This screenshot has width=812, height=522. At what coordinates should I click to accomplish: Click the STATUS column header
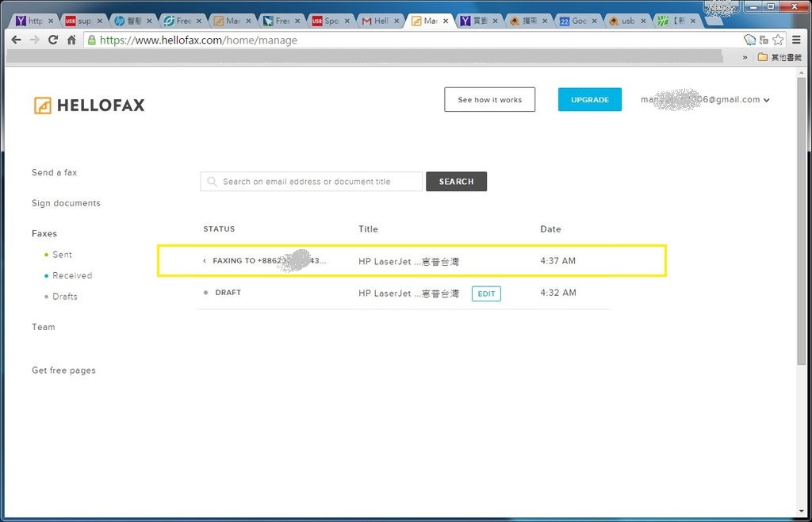[219, 229]
